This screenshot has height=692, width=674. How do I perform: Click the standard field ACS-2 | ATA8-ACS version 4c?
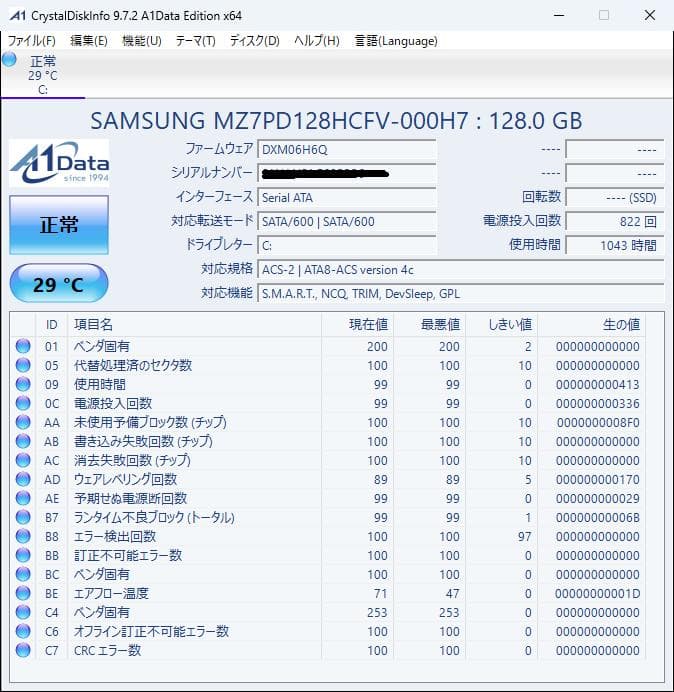tap(461, 269)
